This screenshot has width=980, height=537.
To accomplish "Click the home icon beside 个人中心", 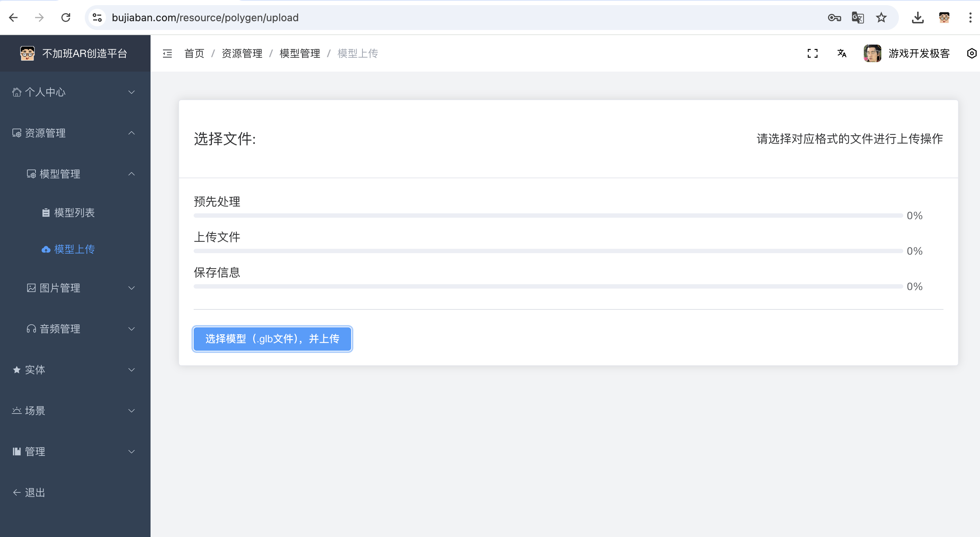I will tap(16, 92).
